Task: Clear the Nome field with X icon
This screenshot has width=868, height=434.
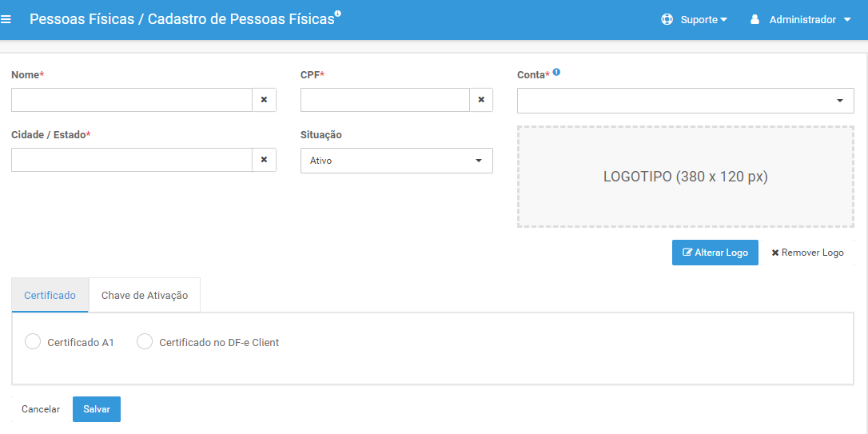Action: [264, 100]
